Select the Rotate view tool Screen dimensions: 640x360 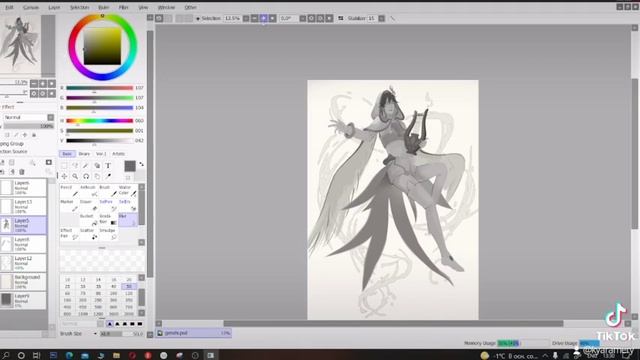86,176
